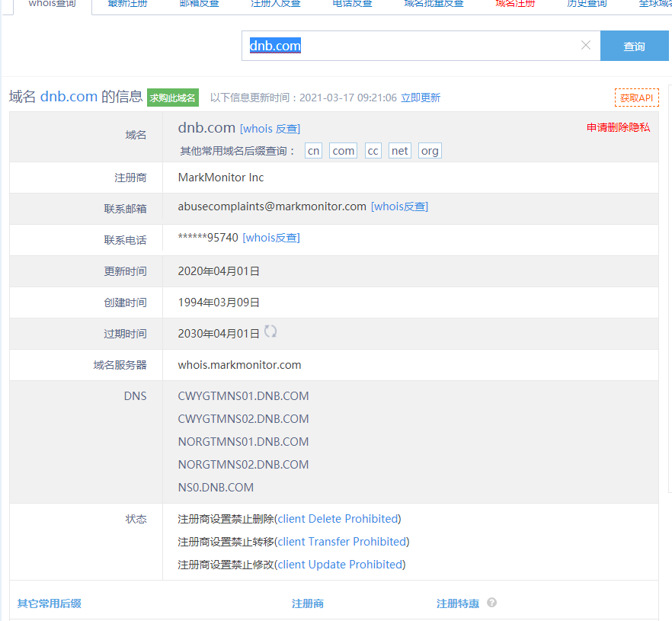Clear the search box with the X icon
The image size is (672, 621).
(x=585, y=46)
